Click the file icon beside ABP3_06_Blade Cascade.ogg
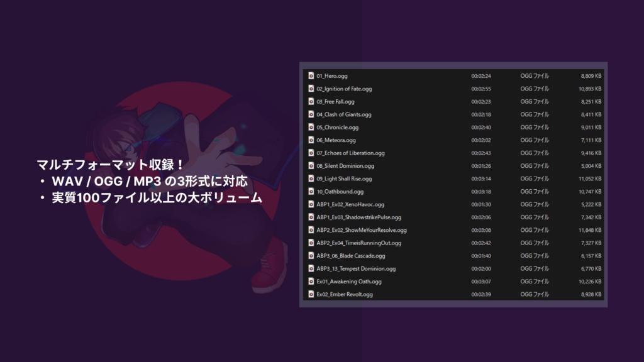Viewport: 644px width, 362px height. tap(311, 256)
